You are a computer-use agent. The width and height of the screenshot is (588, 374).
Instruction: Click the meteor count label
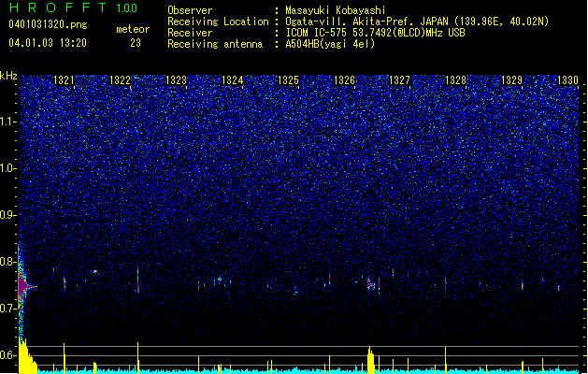pyautogui.click(x=133, y=29)
